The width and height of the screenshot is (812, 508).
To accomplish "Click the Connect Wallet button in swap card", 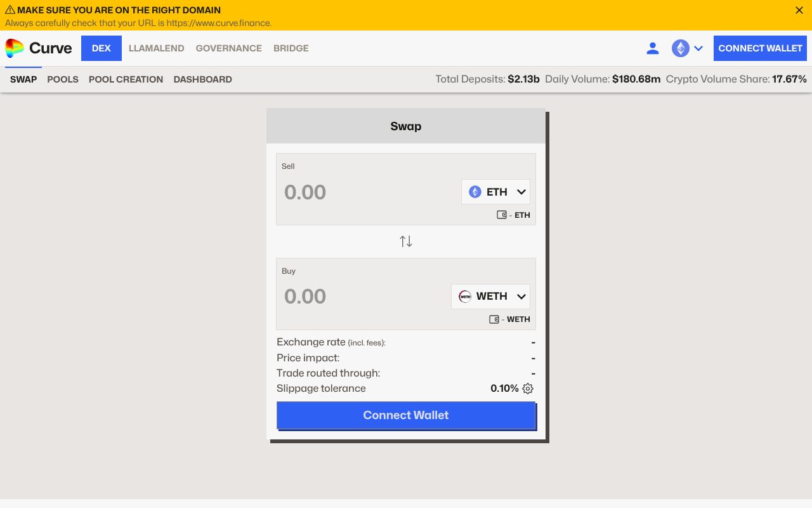I will 406,415.
